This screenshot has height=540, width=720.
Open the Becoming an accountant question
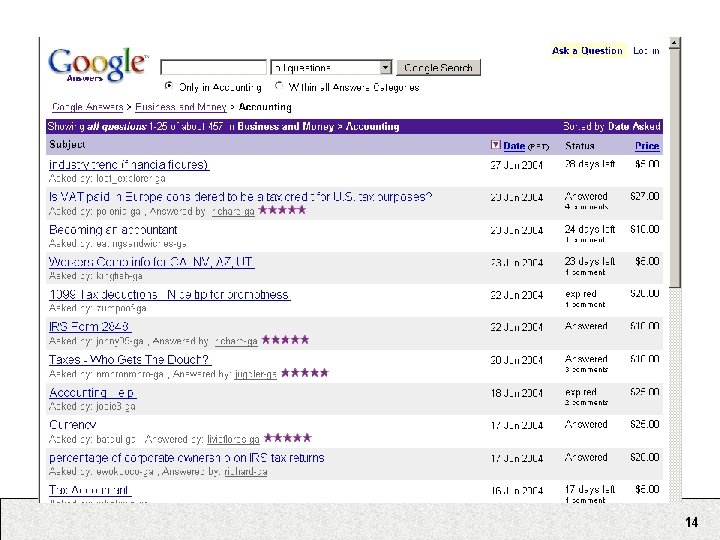pyautogui.click(x=113, y=230)
